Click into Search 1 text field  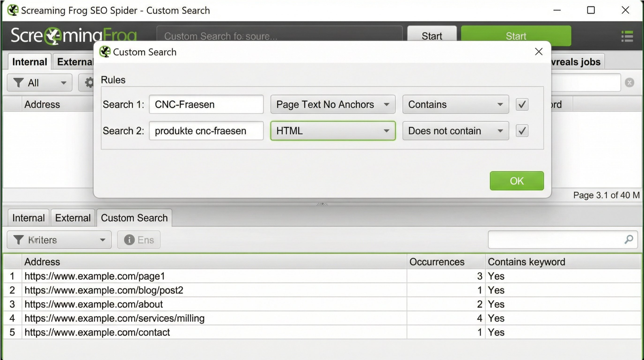tap(206, 104)
